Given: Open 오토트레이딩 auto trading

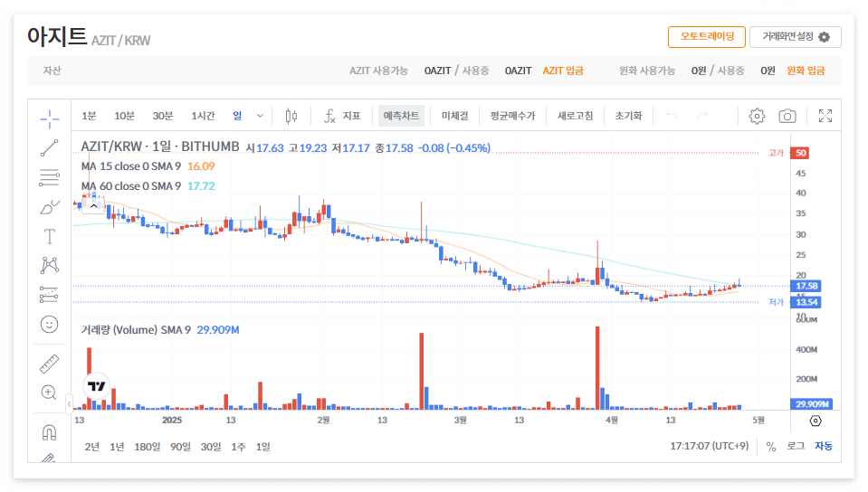Looking at the screenshot, I should pyautogui.click(x=707, y=36).
